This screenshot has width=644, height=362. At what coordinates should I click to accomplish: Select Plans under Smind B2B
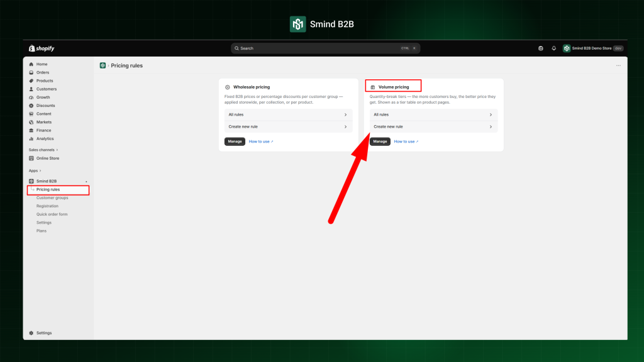coord(42,231)
